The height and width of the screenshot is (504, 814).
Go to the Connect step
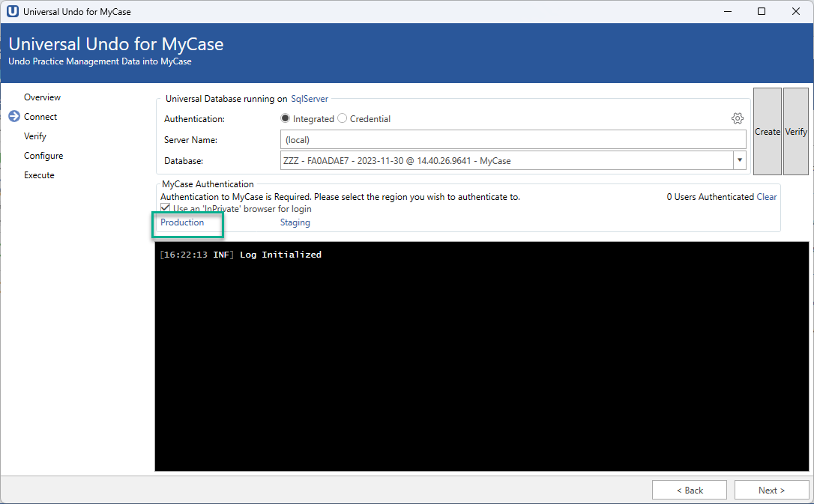(40, 117)
